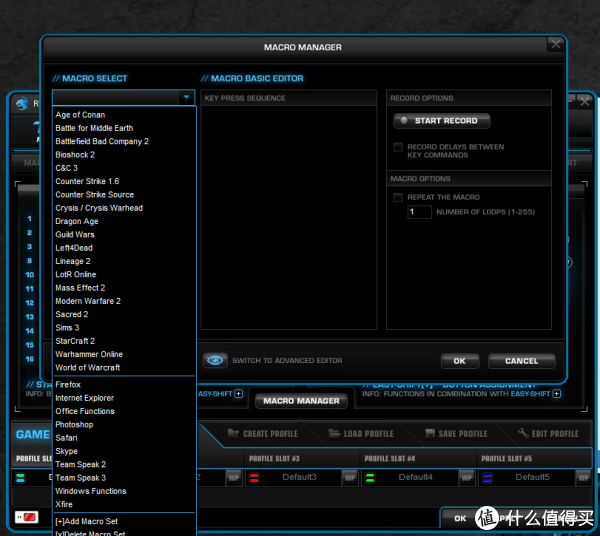Pick Sacred 2 from the list
The image size is (600, 536).
tap(72, 314)
